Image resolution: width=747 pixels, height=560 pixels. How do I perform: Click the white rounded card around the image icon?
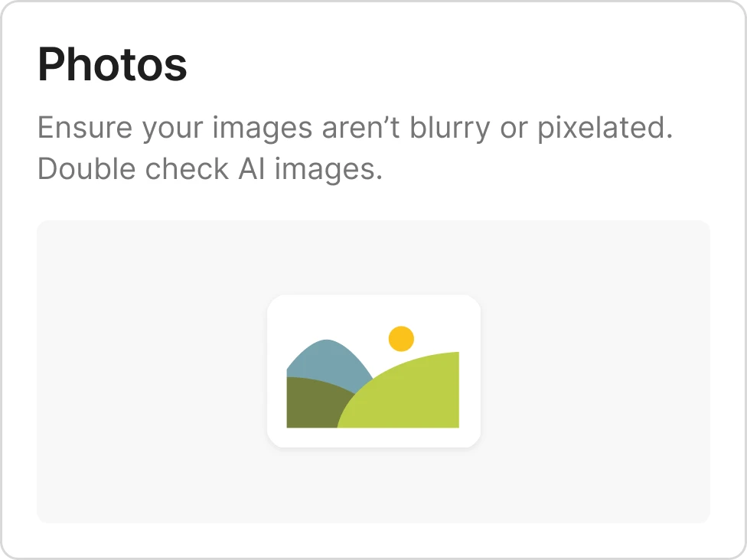click(374, 372)
